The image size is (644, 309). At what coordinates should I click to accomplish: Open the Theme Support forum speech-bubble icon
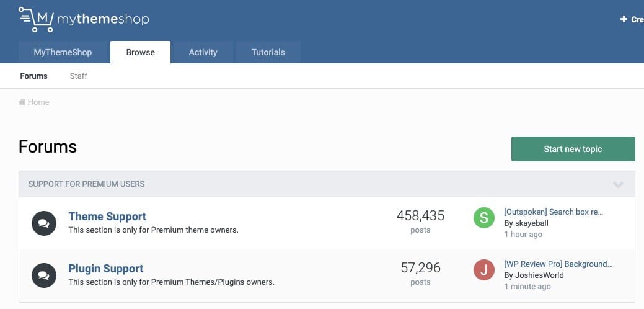coord(44,223)
